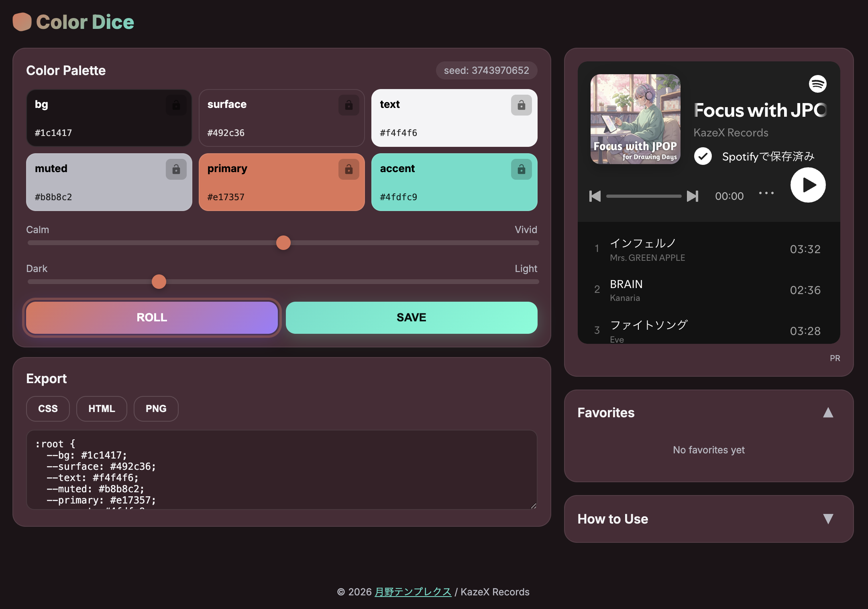
Task: Open the player's more options menu
Action: click(766, 193)
